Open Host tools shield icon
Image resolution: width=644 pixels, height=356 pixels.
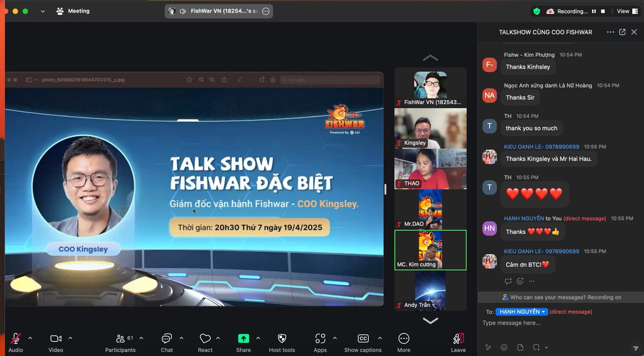282,338
